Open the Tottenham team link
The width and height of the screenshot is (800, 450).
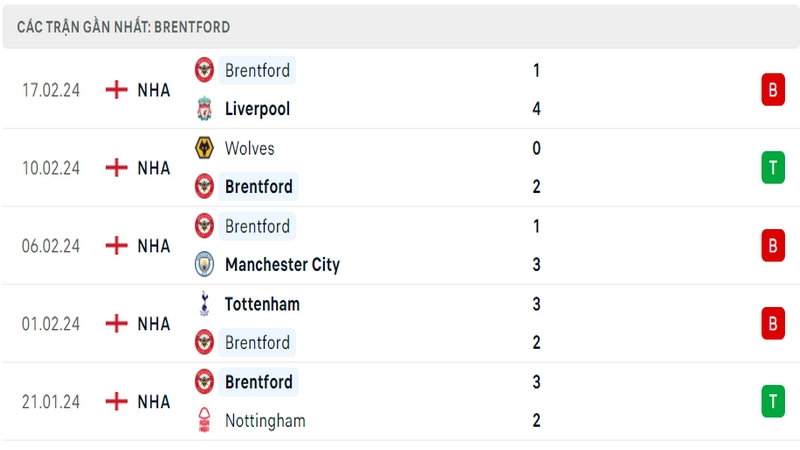click(x=262, y=304)
